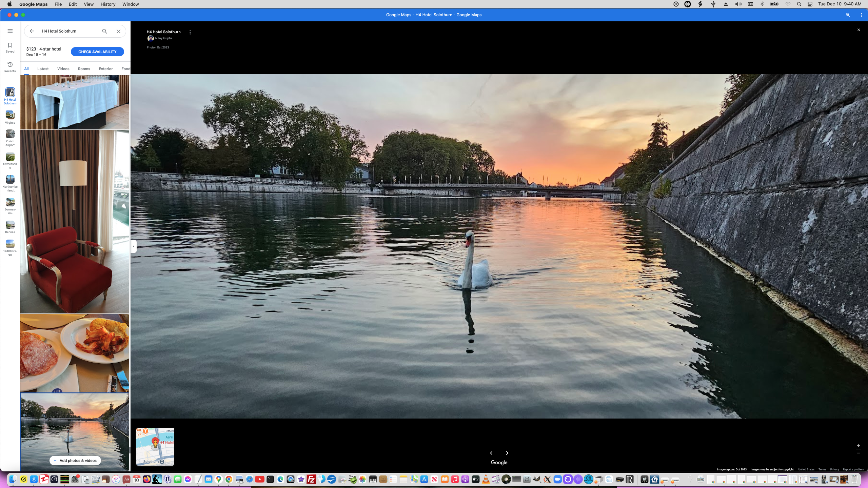Click the Add photos & videos button

[75, 460]
